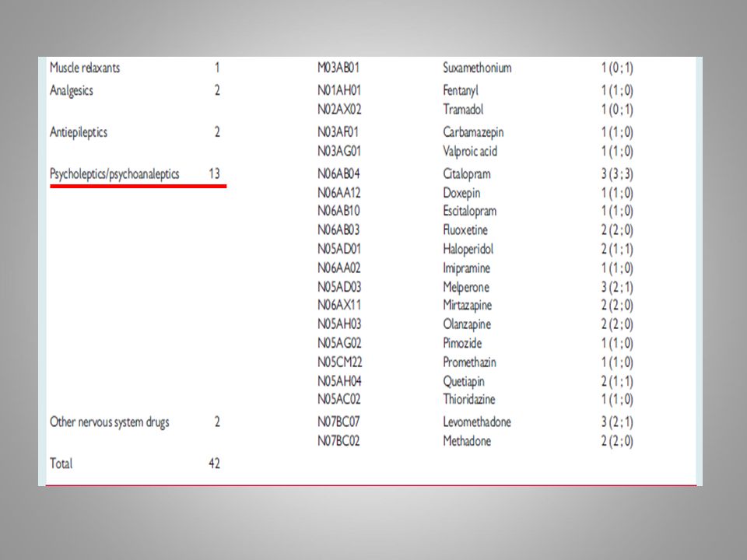
Task: Click Other nervous system drugs label
Action: click(110, 422)
